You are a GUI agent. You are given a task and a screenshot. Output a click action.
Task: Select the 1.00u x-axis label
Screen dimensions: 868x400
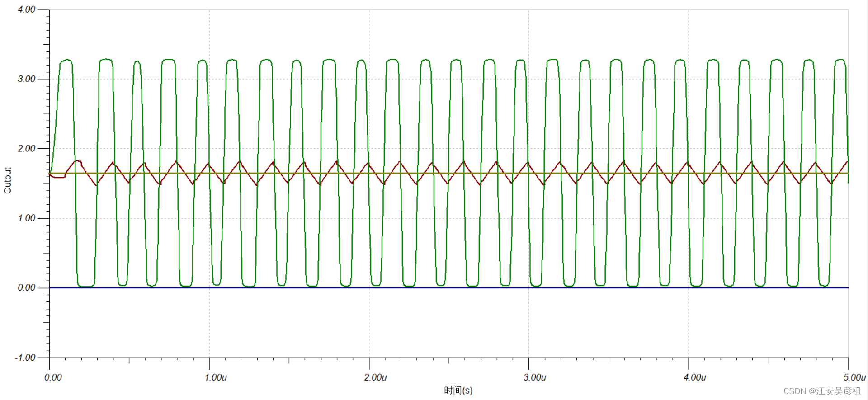click(x=216, y=377)
